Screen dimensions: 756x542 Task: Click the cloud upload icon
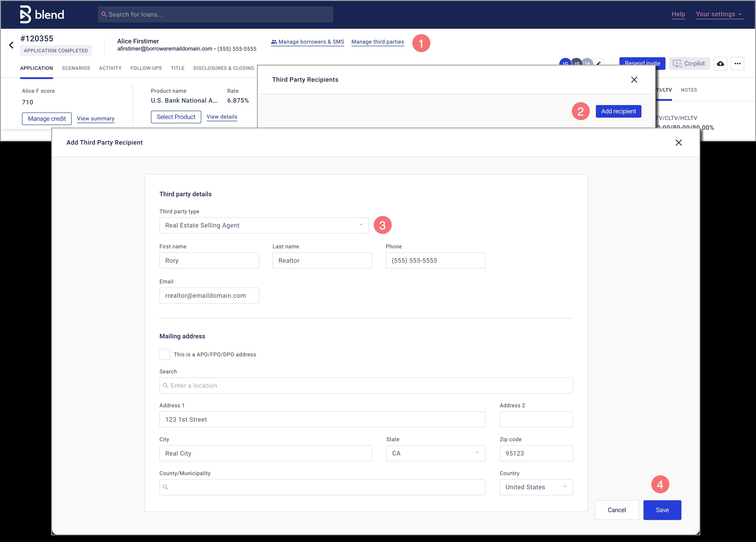[720, 63]
